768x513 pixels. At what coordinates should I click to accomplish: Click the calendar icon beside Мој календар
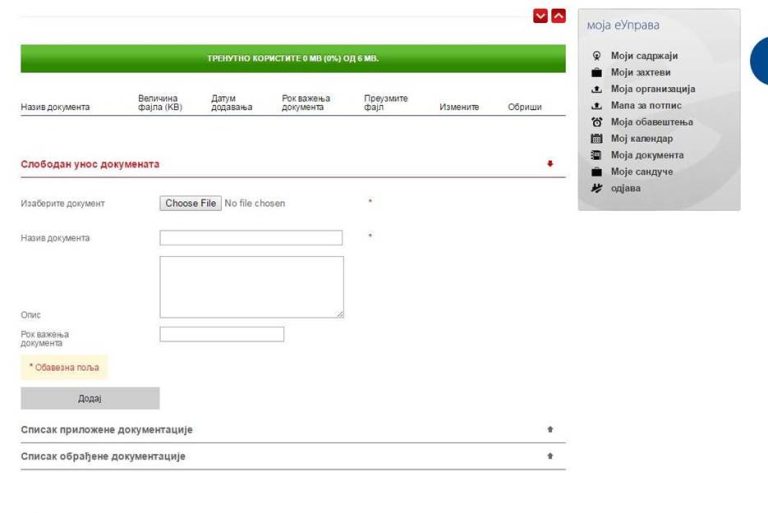pos(596,139)
